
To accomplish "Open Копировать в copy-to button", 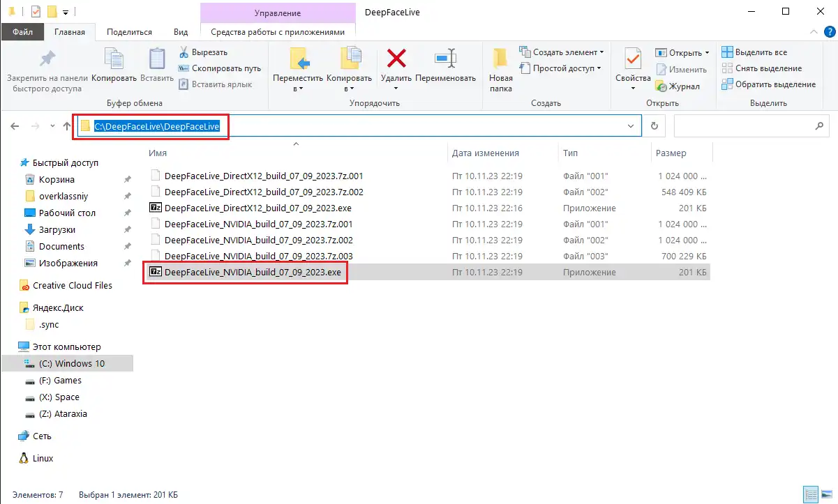I will 351,70.
